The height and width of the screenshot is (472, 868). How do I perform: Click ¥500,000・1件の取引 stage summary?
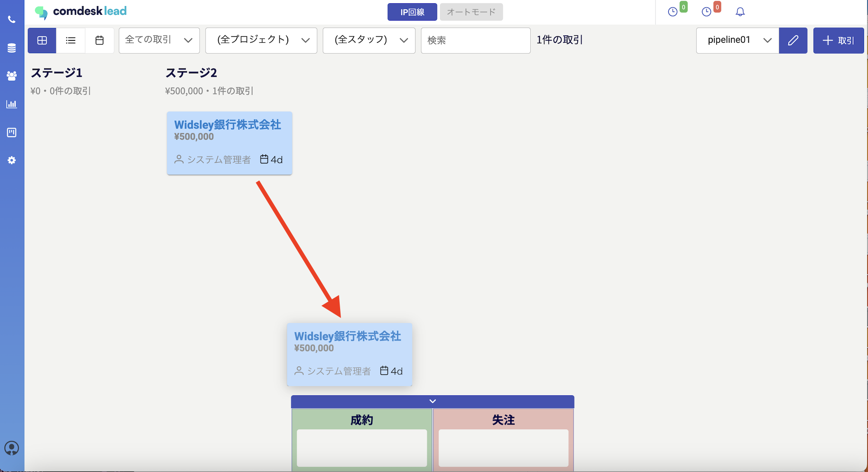click(209, 91)
